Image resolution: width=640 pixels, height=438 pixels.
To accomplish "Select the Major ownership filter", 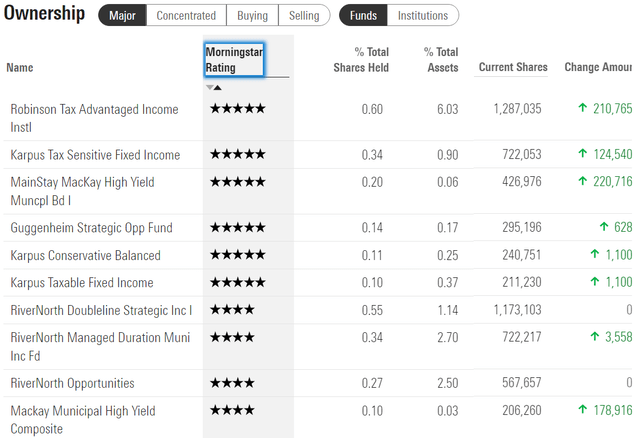I will 122,16.
